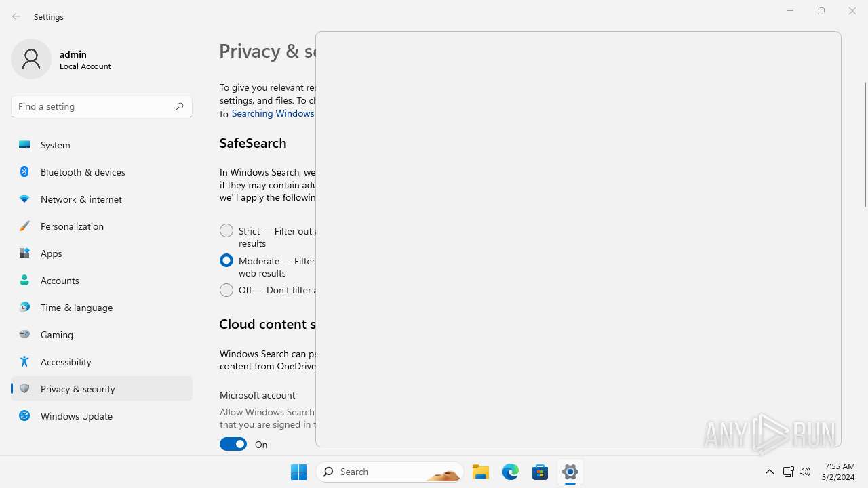The image size is (868, 488).
Task: Open the Apps category label
Action: [51, 253]
